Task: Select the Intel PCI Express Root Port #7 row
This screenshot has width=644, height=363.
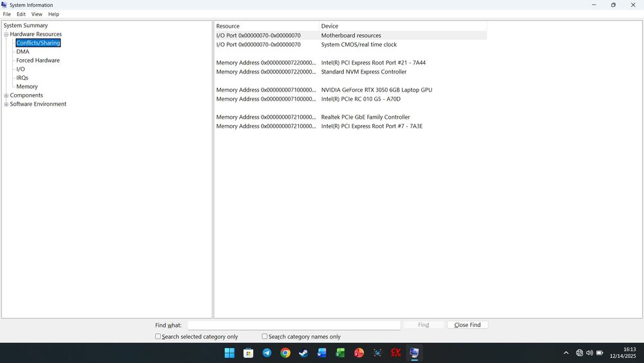Action: tap(350, 126)
